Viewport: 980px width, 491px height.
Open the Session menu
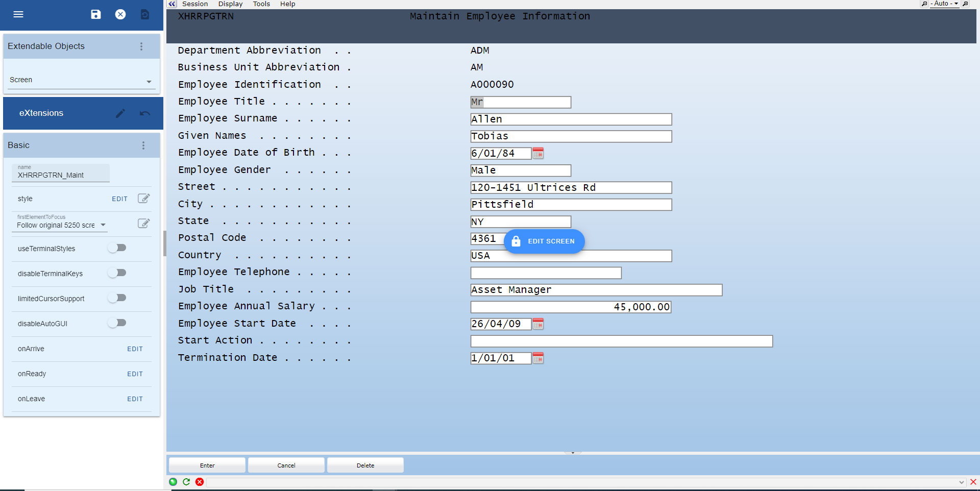[195, 4]
